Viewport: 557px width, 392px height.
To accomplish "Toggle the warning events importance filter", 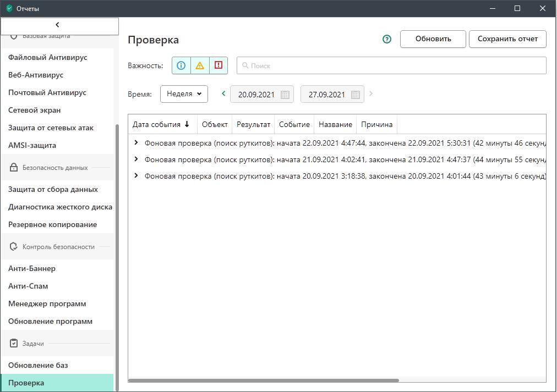I will pos(200,65).
